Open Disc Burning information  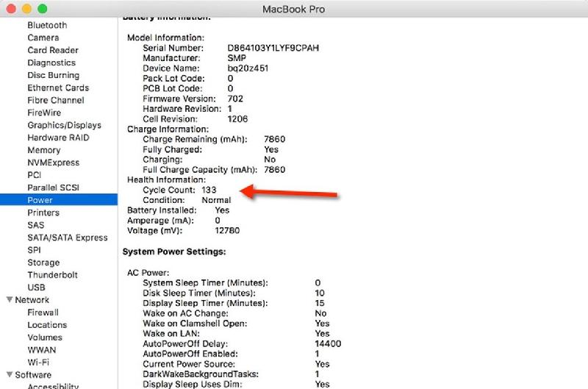click(x=53, y=75)
